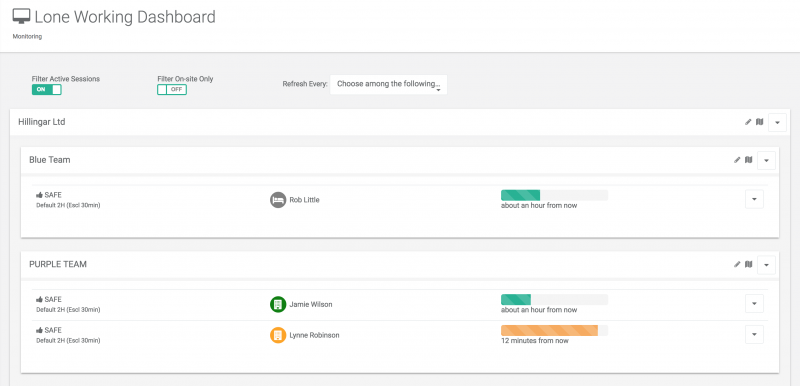The width and height of the screenshot is (800, 386).
Task: Click 'Default 2H (Escl 30min)' in Jamie Wilson's row
Action: click(68, 310)
